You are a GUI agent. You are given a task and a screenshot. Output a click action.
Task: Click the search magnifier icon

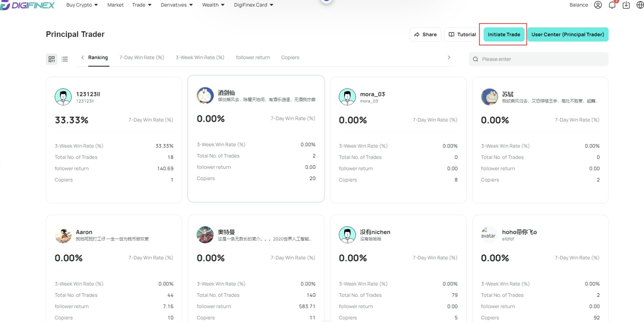coord(475,59)
